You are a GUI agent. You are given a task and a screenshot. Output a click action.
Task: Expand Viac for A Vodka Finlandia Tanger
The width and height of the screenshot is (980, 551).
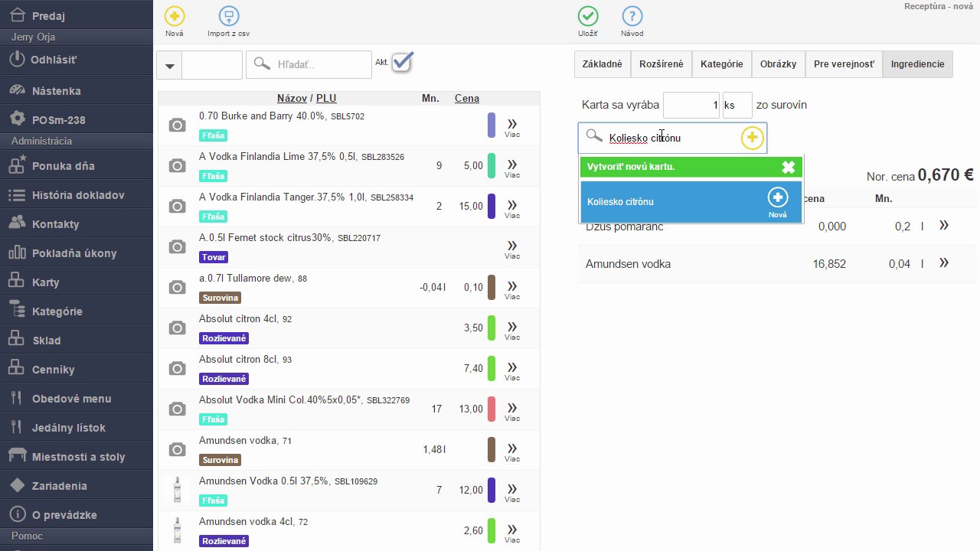pos(512,207)
